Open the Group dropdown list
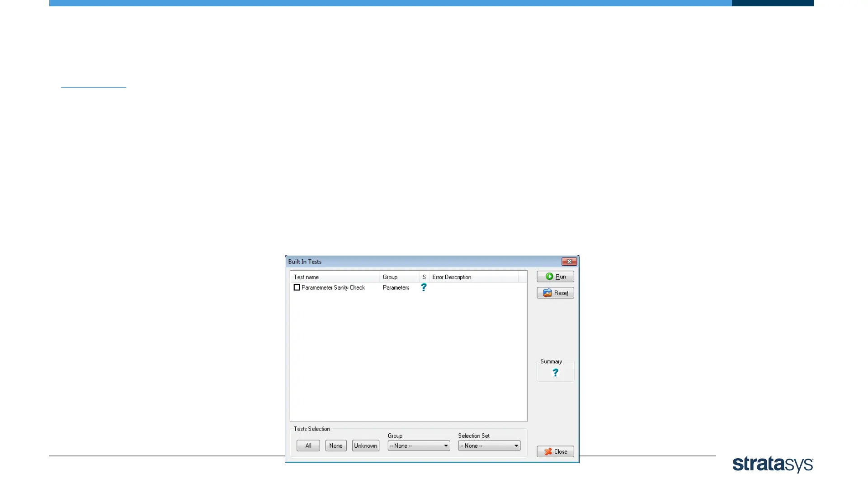Screen dimensions: 868x488 point(419,446)
